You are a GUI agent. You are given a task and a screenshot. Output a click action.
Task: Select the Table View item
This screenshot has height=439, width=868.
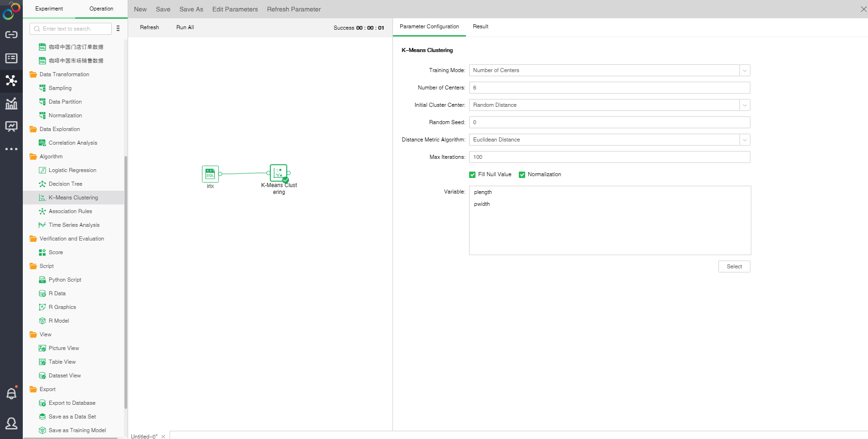(62, 362)
